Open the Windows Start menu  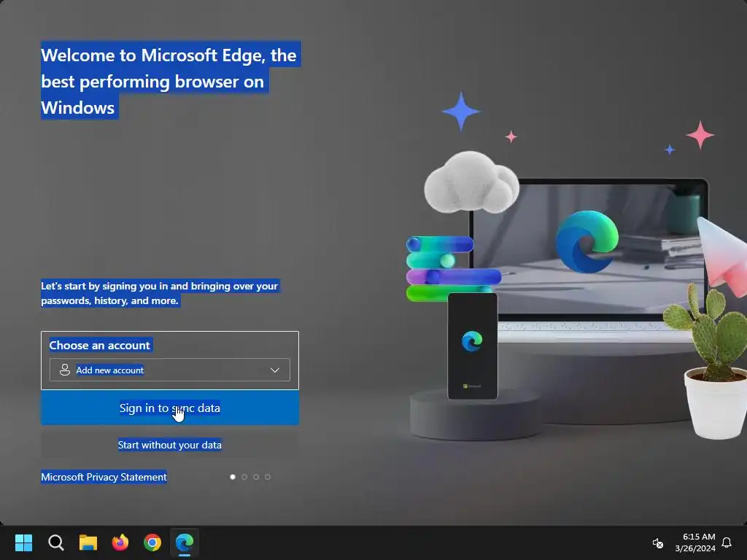coord(23,542)
